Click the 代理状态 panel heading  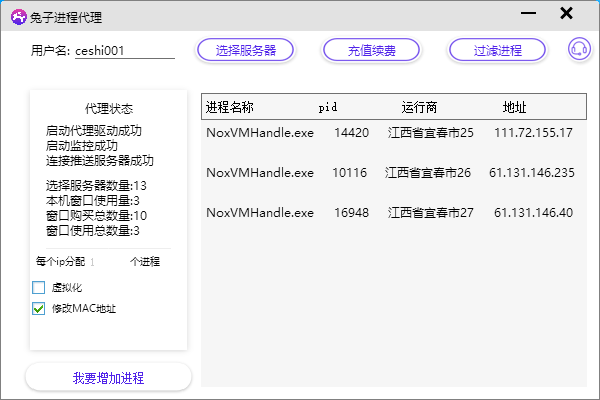[109, 109]
